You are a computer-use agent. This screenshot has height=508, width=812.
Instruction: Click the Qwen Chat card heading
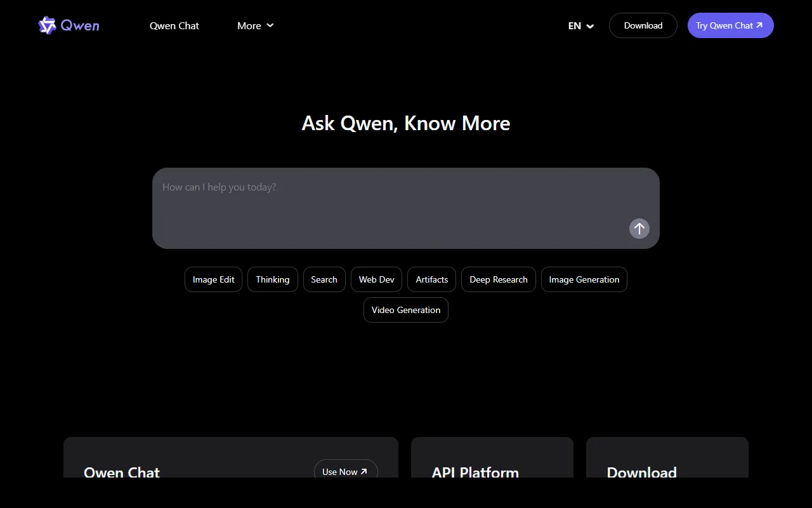point(122,472)
